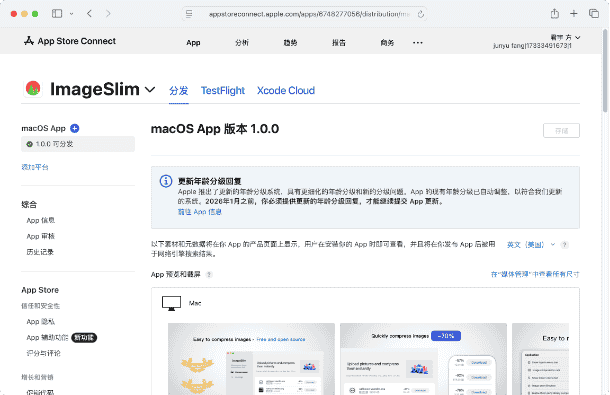Open App 信息 in the sidebar
The image size is (610, 395).
pyautogui.click(x=40, y=220)
